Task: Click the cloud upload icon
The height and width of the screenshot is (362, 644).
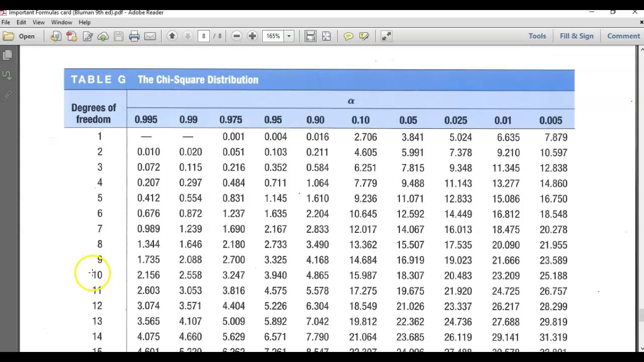Action: [x=103, y=36]
